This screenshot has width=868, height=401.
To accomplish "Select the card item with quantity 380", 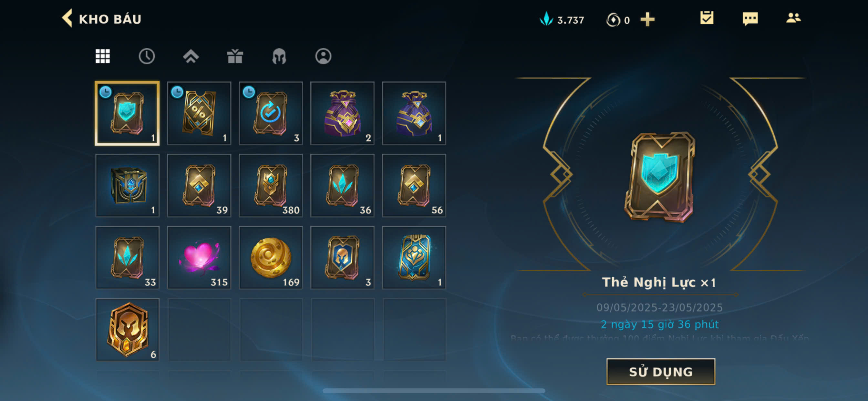I will pyautogui.click(x=271, y=185).
